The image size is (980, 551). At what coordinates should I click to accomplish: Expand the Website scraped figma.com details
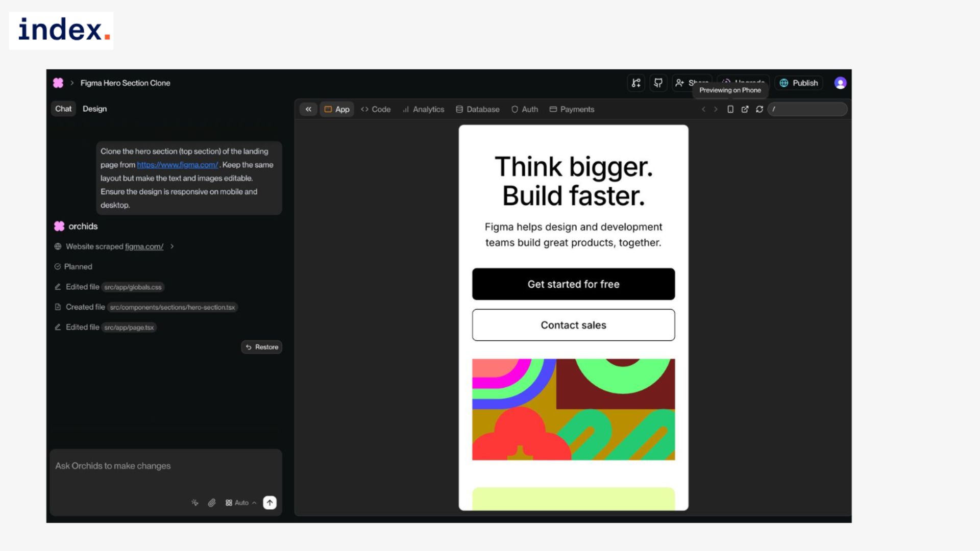click(x=172, y=246)
